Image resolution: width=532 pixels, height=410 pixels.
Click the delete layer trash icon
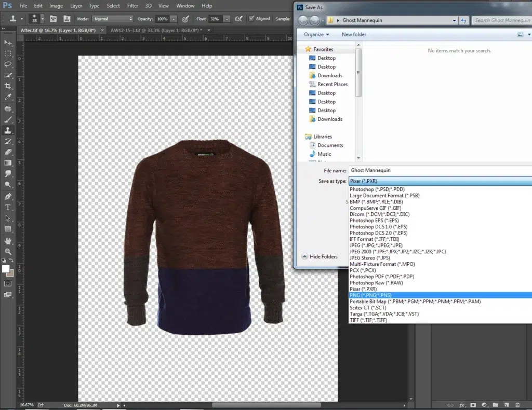(x=517, y=405)
